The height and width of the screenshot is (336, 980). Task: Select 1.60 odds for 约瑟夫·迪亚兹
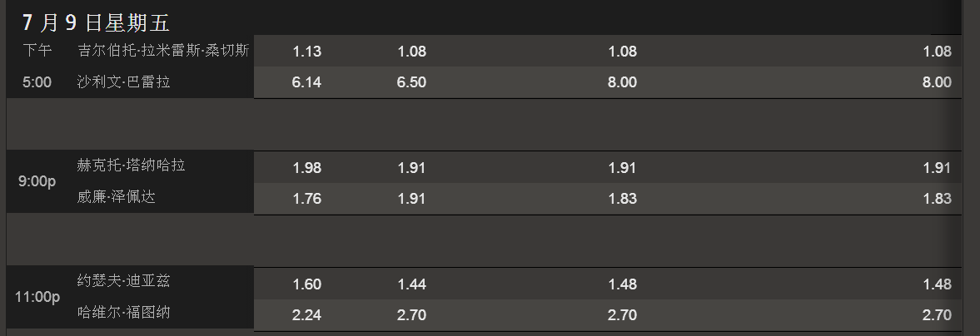pyautogui.click(x=307, y=284)
